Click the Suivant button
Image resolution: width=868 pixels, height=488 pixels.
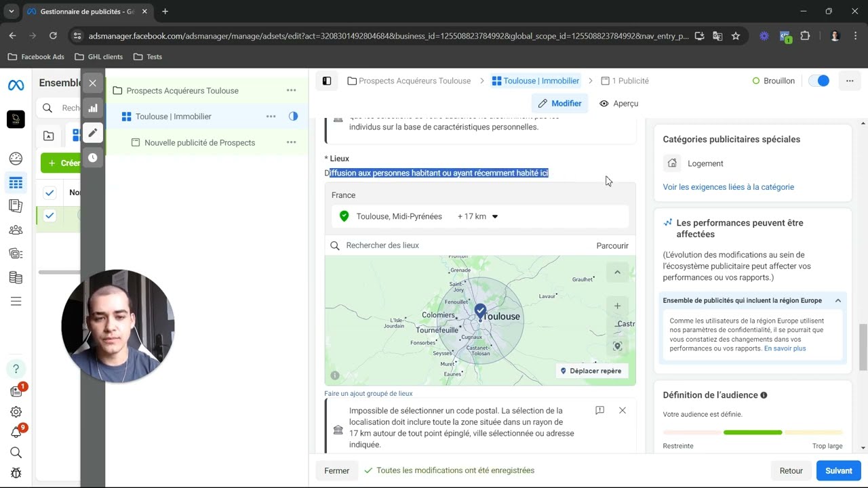[838, 470]
